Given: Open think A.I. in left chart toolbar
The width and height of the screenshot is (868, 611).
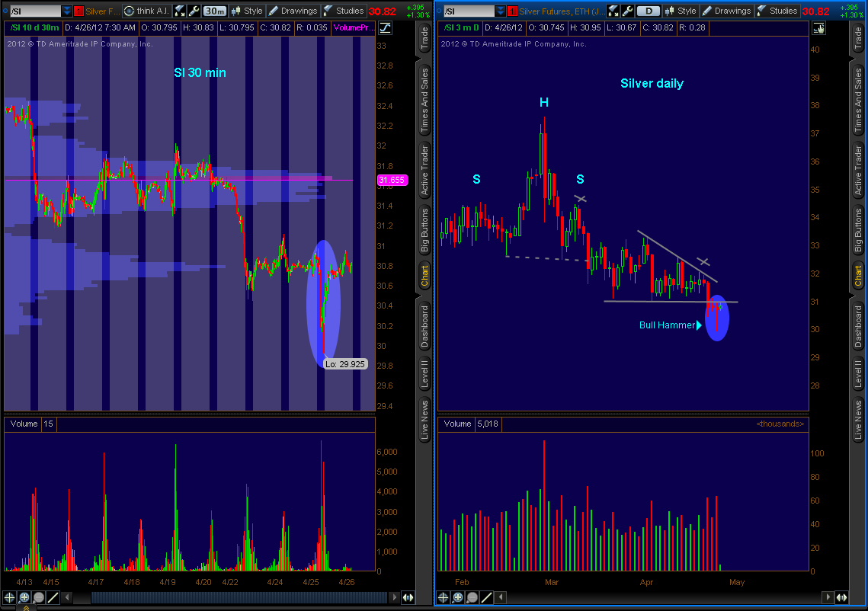Looking at the screenshot, I should (x=146, y=11).
